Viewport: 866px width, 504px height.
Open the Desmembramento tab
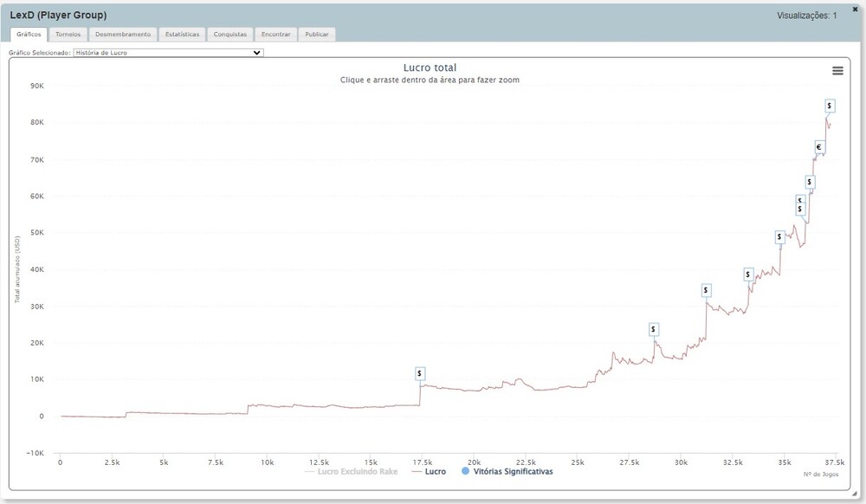point(123,35)
